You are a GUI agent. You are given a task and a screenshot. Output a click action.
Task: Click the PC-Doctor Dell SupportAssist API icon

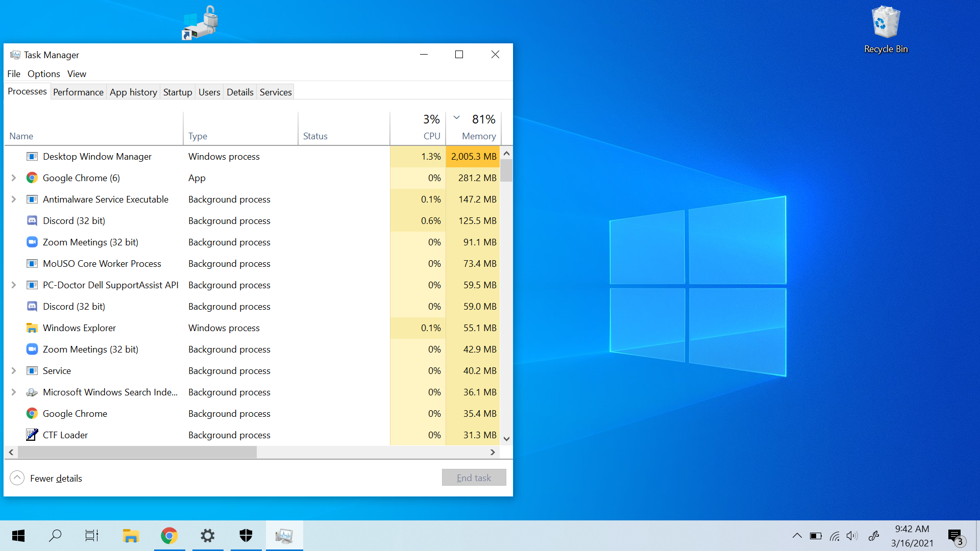tap(32, 285)
